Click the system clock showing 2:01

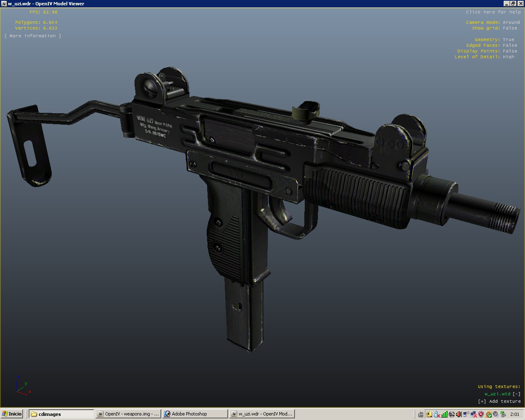click(515, 414)
